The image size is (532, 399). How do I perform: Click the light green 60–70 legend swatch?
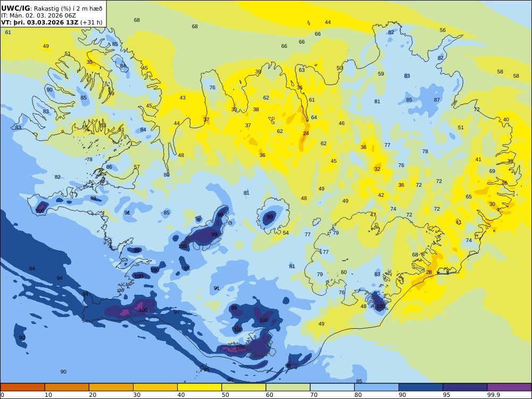pos(288,387)
